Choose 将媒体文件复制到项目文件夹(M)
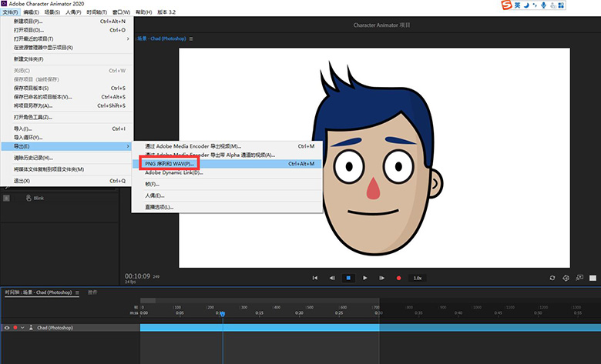Image resolution: width=601 pixels, height=364 pixels. click(x=67, y=169)
